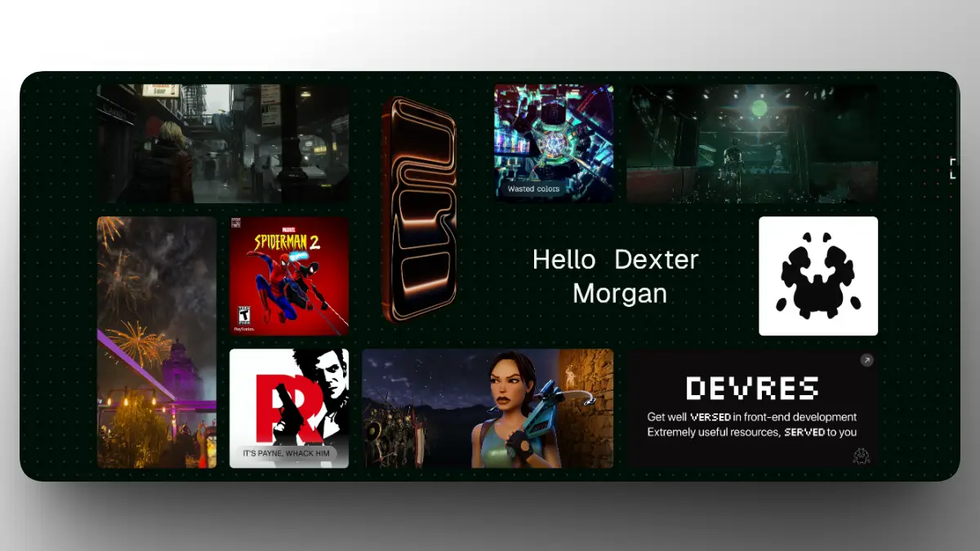Click the Rorschach inkblot tile
The width and height of the screenshot is (980, 551).
click(x=818, y=276)
